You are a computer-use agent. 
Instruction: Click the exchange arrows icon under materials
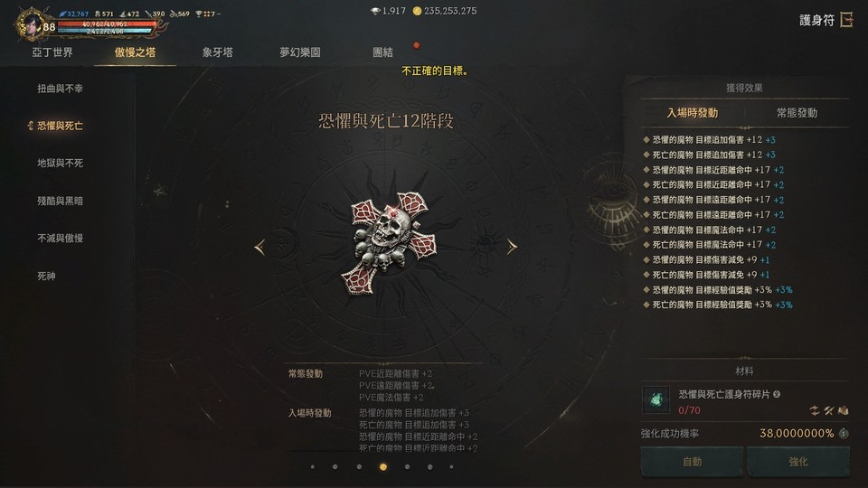(x=814, y=410)
